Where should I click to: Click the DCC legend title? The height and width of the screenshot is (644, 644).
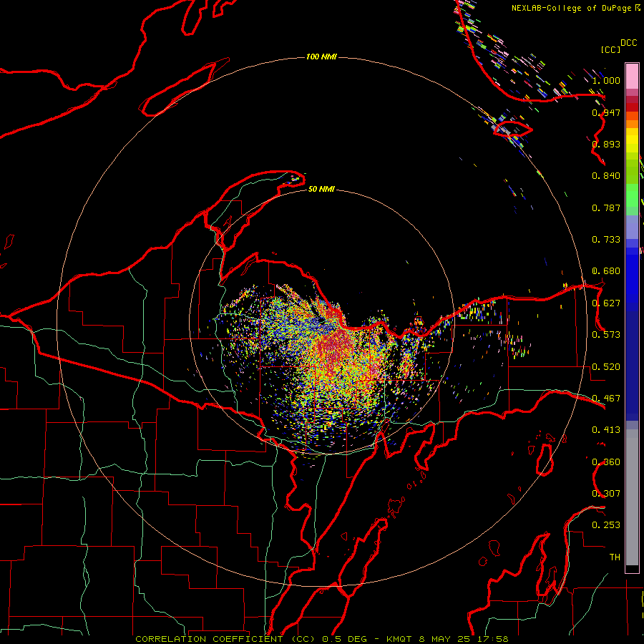click(628, 43)
